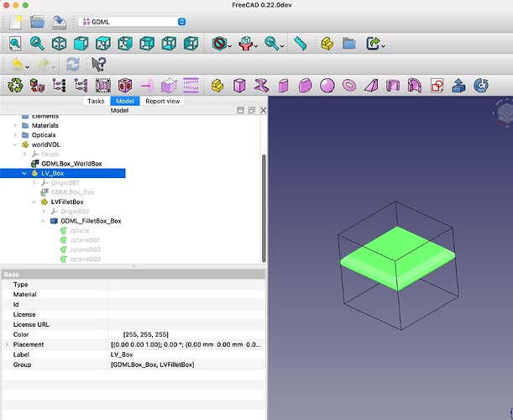The image size is (513, 420).
Task: Refresh the document
Action: point(73,64)
